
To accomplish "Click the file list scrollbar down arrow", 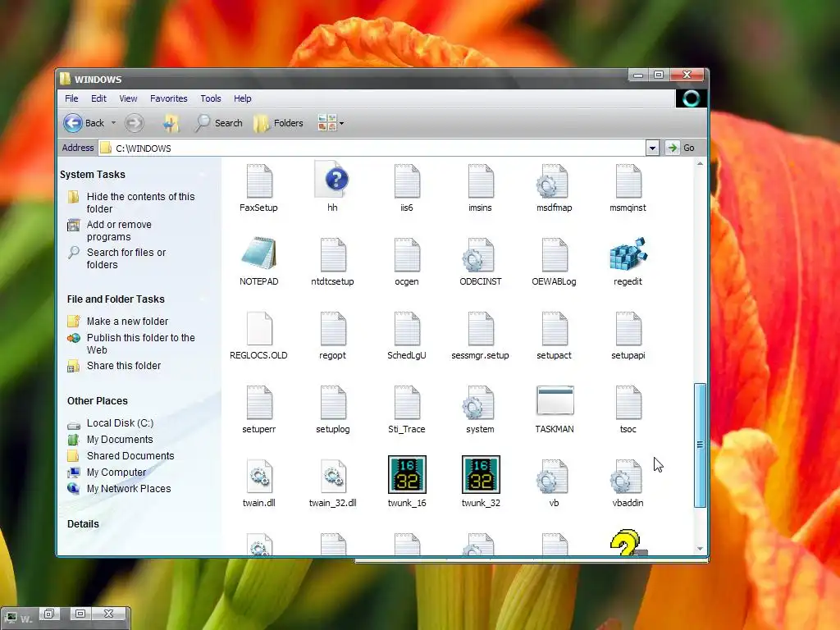I will point(700,549).
